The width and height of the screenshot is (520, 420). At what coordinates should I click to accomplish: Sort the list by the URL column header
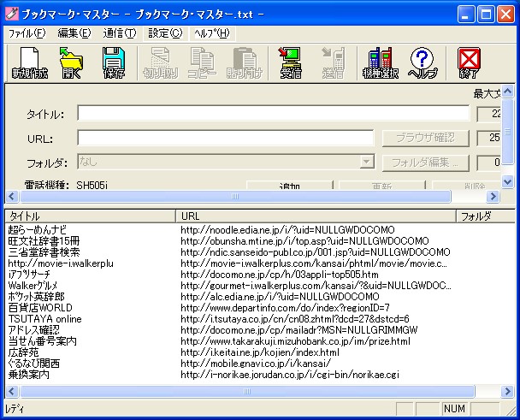316,216
